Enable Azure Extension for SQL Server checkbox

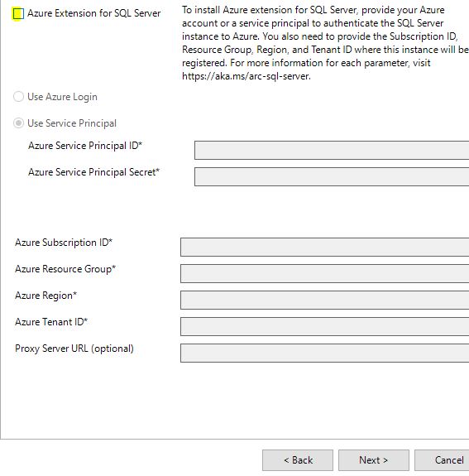point(18,14)
